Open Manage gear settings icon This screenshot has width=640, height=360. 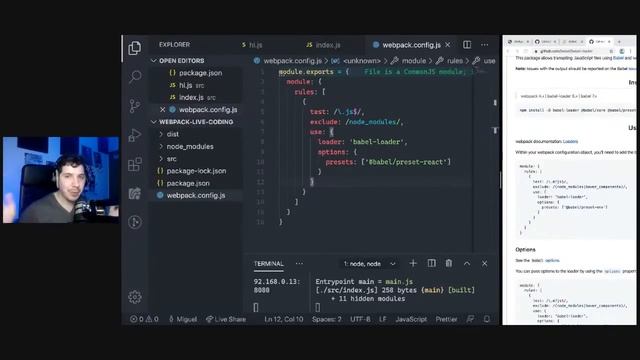coord(135,297)
